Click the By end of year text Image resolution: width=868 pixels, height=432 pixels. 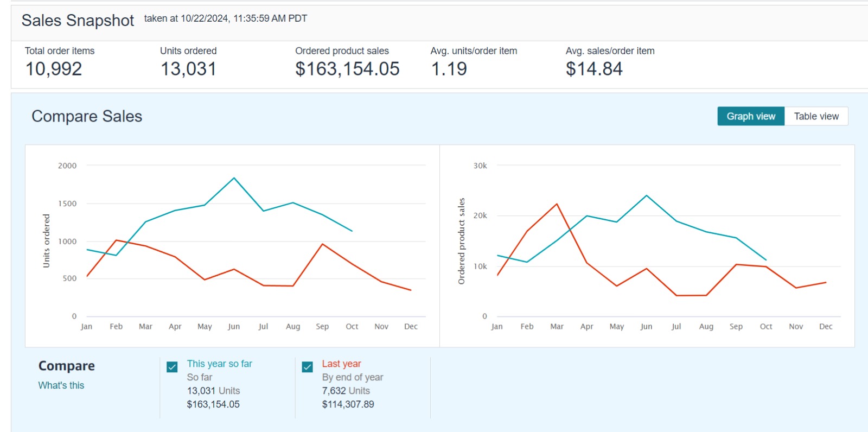[353, 377]
